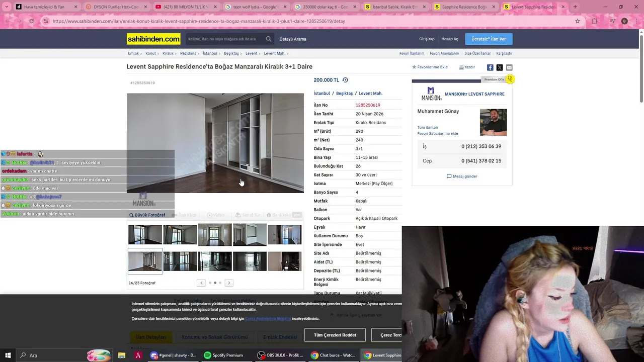Open Levent Mah. breadcrumb in navigation
The image size is (644, 362).
(x=275, y=53)
